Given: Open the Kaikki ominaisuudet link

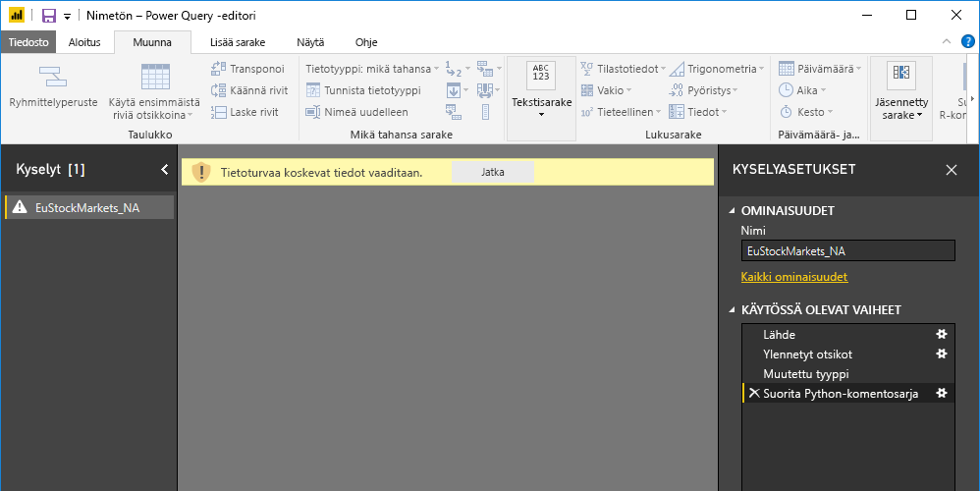Looking at the screenshot, I should (794, 277).
